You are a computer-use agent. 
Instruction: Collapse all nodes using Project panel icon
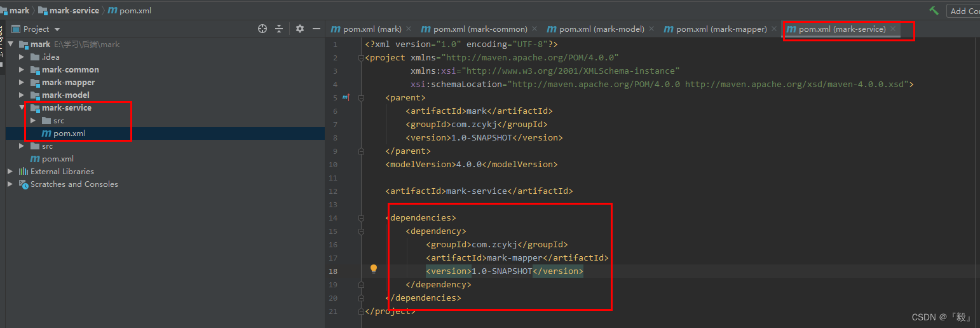tap(279, 29)
